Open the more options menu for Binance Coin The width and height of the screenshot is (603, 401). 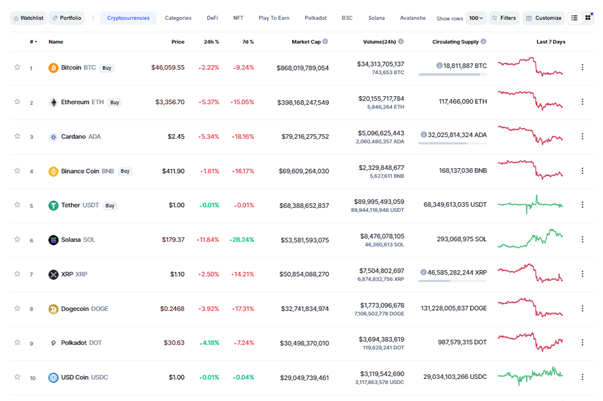[582, 170]
